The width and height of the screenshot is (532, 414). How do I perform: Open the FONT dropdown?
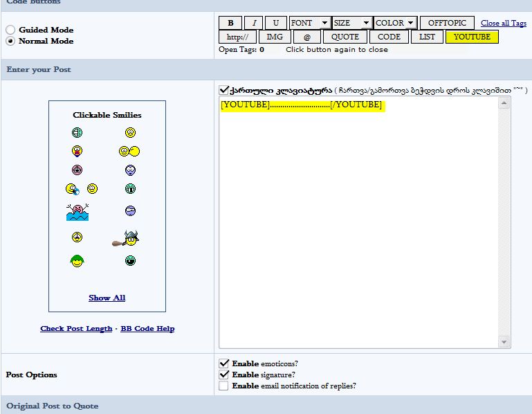point(310,23)
